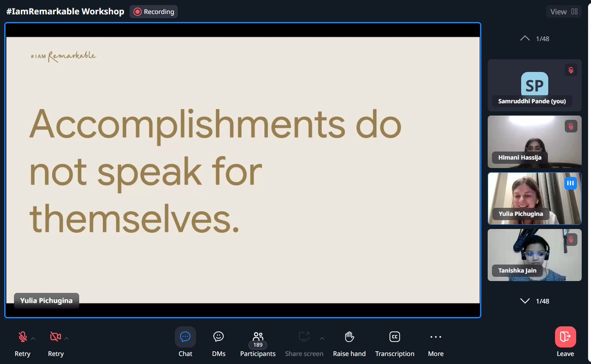Click speaking indicator on Yulia Pichugina tile

click(x=571, y=183)
